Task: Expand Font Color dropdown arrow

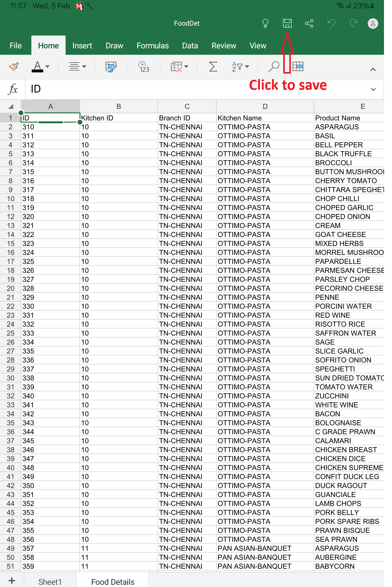Action: coord(48,67)
